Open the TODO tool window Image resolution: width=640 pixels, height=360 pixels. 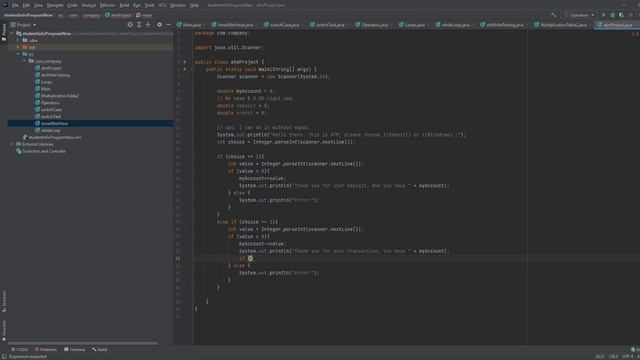[20, 350]
